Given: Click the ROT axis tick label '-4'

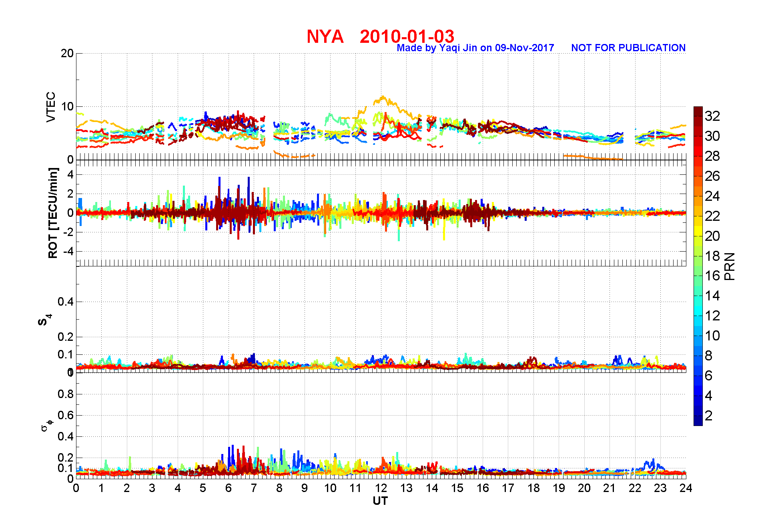Looking at the screenshot, I should [68, 251].
